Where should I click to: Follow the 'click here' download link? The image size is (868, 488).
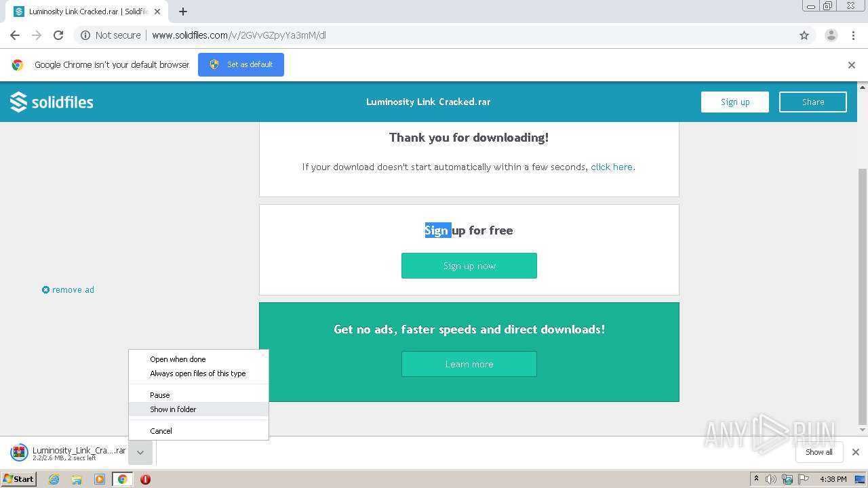pos(612,167)
